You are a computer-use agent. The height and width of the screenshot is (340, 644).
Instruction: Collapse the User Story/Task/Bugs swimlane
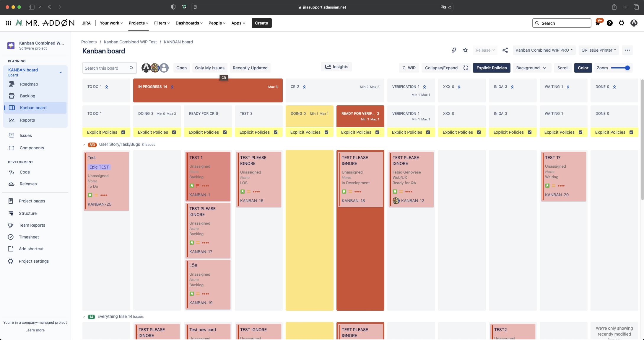84,145
